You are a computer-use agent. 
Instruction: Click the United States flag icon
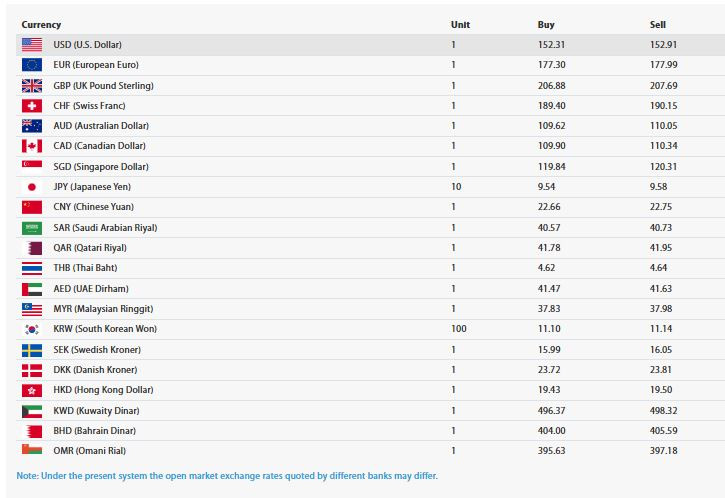click(32, 45)
